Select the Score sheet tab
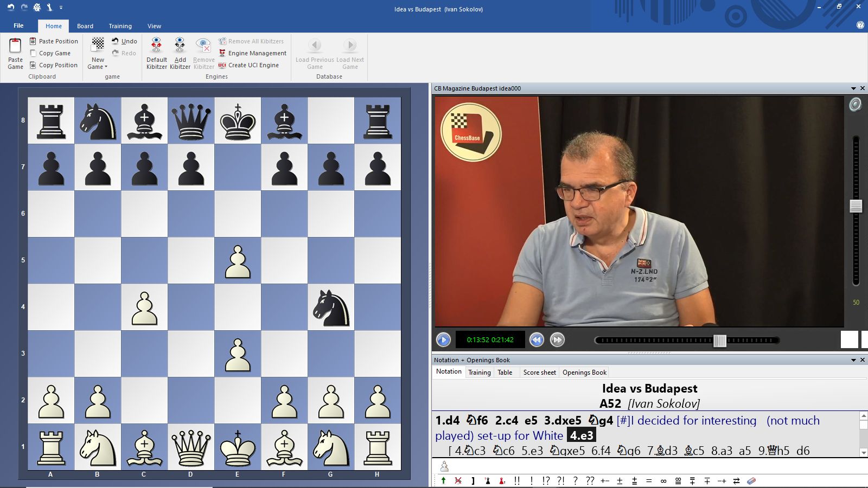Image resolution: width=868 pixels, height=488 pixels. (539, 373)
